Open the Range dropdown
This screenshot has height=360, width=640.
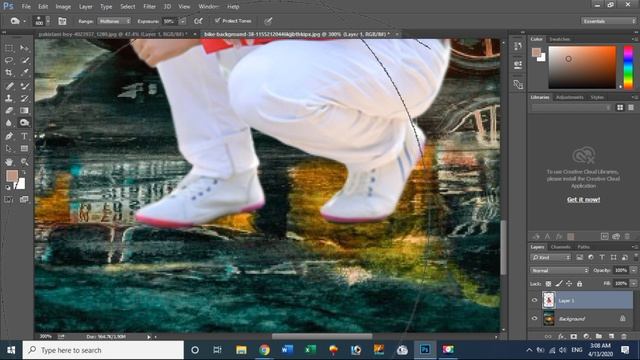tap(114, 21)
